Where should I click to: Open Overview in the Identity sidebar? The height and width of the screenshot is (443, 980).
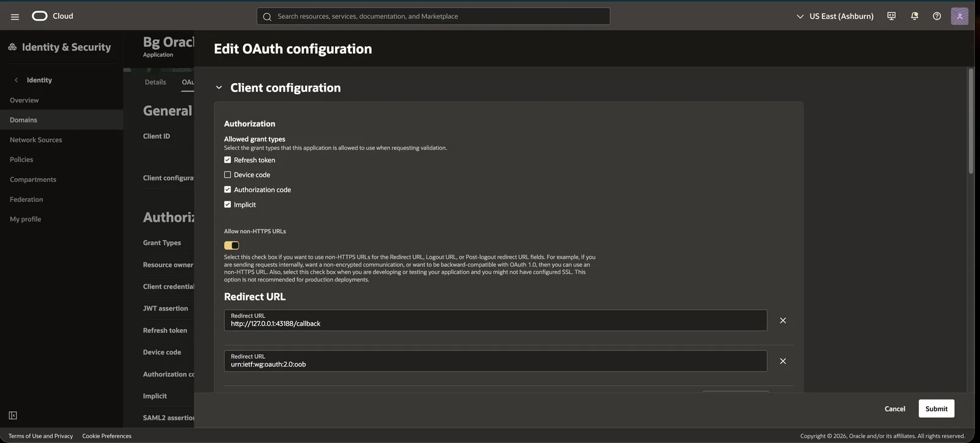click(x=24, y=100)
